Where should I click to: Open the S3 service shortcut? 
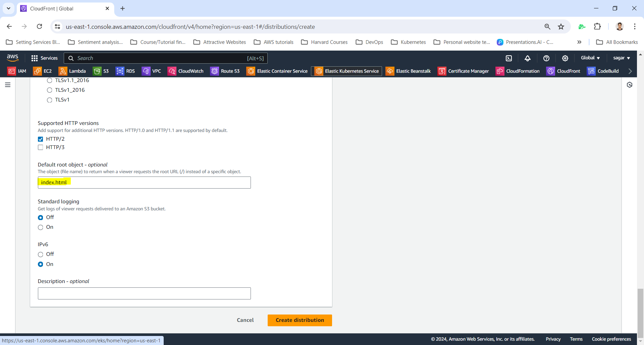(101, 71)
